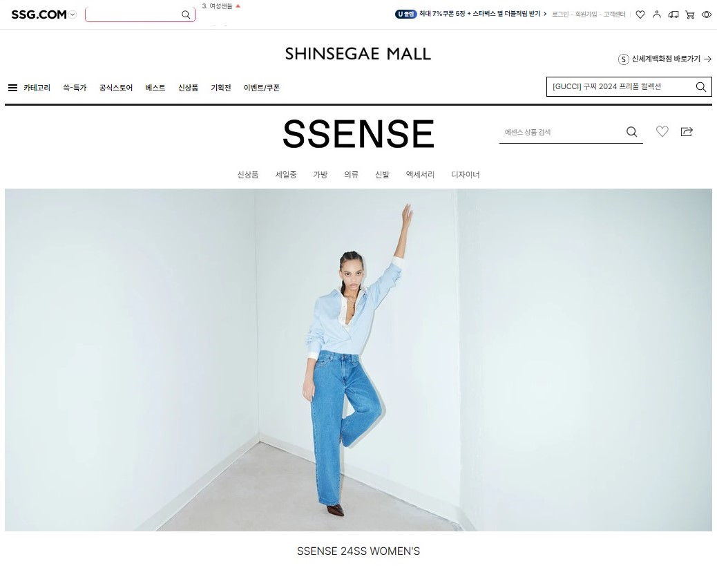Open the U클럽 coupon promotion banner
Image resolution: width=717 pixels, height=588 pixels.
pyautogui.click(x=470, y=15)
